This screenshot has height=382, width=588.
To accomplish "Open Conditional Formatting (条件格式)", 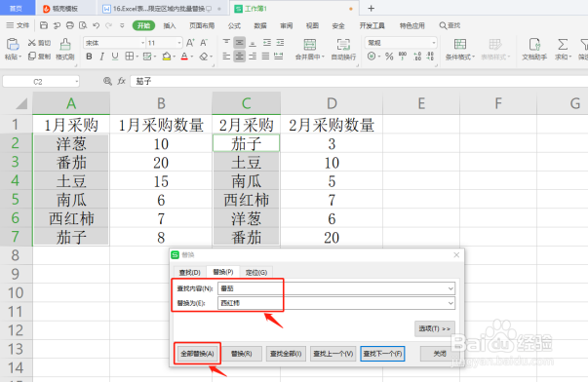I will tap(460, 49).
